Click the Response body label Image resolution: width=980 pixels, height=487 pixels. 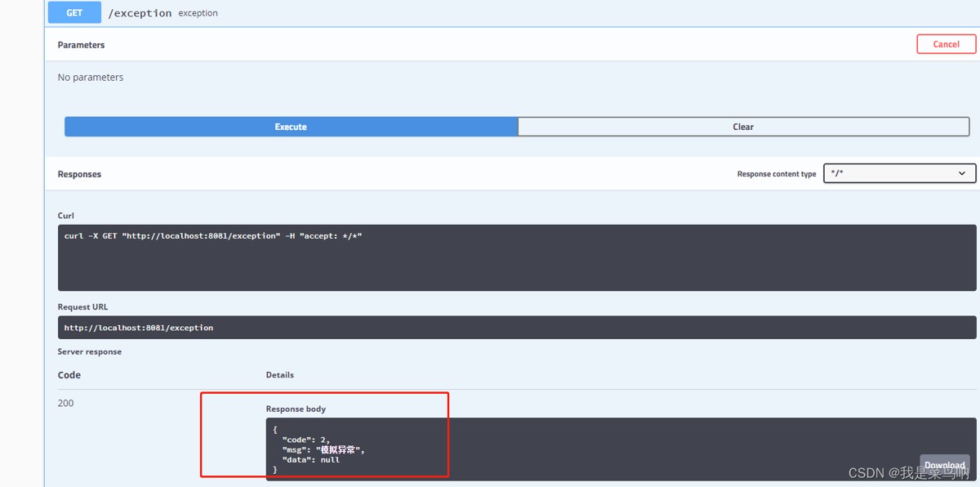[296, 409]
